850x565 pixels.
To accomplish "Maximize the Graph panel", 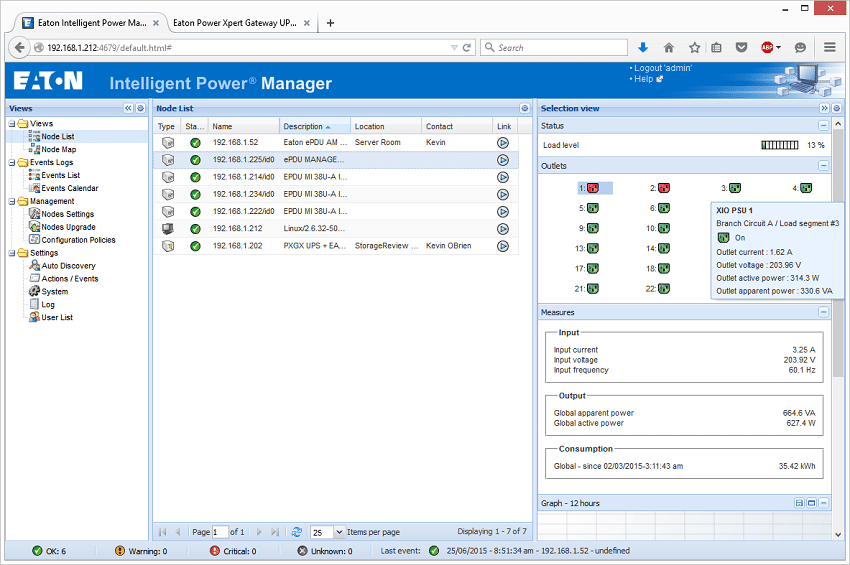I will (811, 503).
